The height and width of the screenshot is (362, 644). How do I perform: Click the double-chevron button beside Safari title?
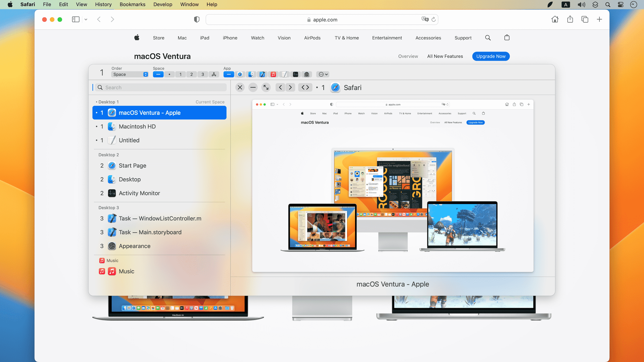305,87
